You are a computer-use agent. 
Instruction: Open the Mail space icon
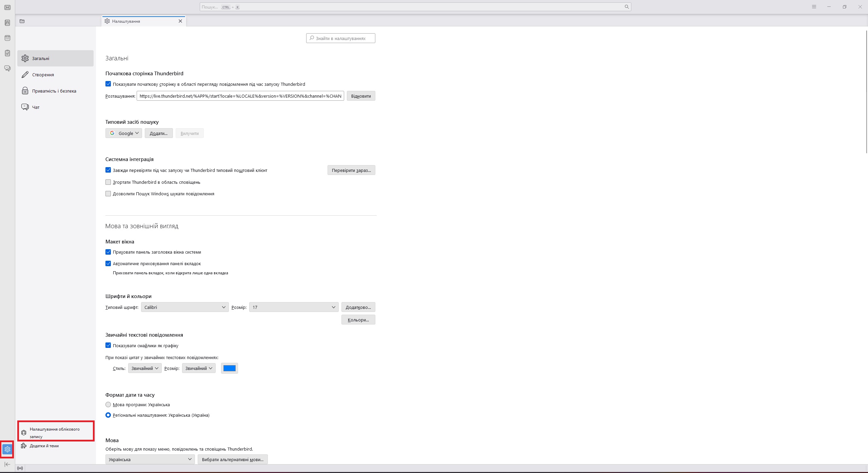(x=7, y=7)
